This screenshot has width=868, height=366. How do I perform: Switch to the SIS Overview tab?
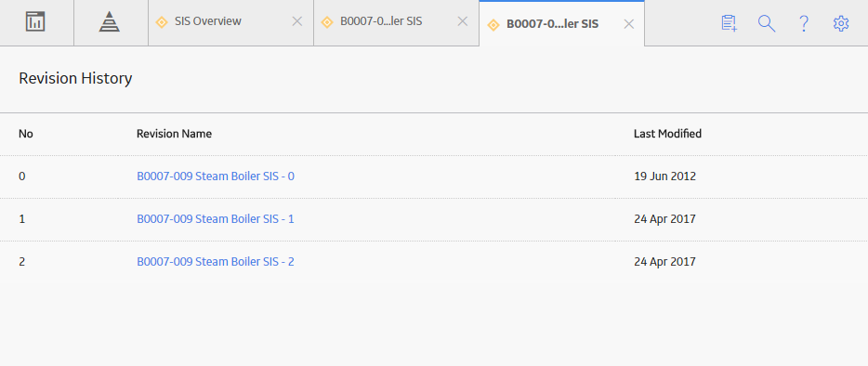coord(208,21)
